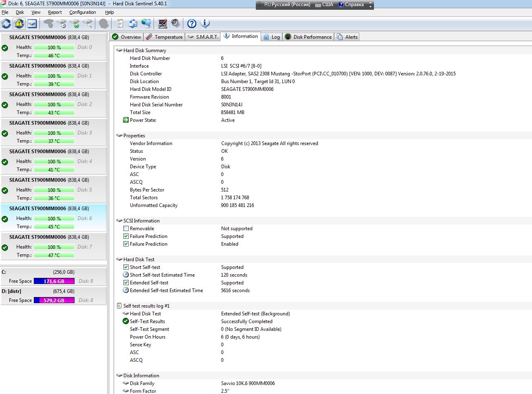The height and width of the screenshot is (394, 532).
Task: Open help via the question mark icon
Action: pos(191,24)
